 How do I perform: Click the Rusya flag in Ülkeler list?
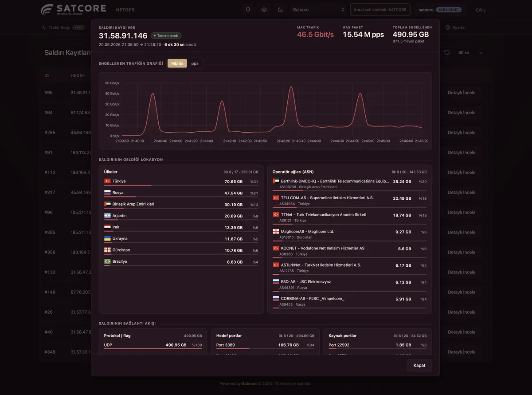[x=107, y=193]
